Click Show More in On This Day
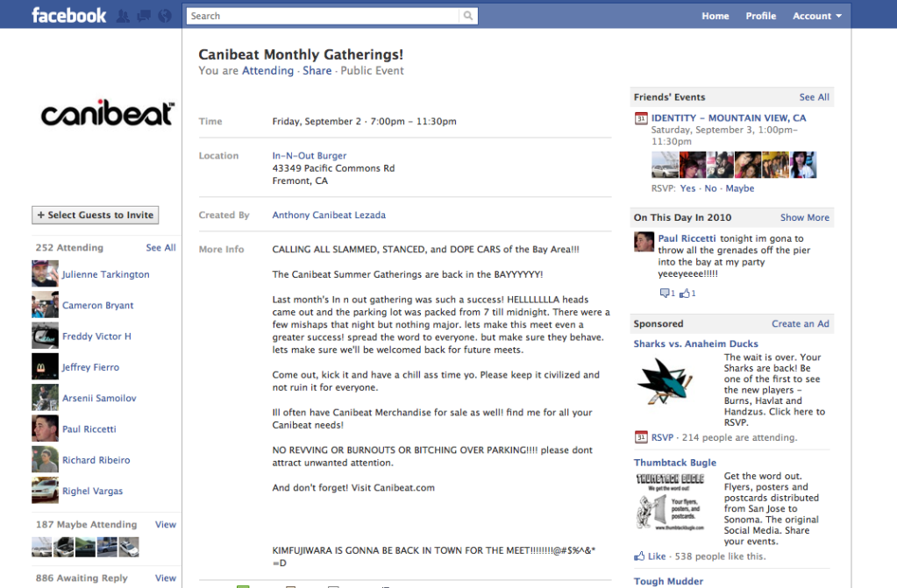The width and height of the screenshot is (897, 588). click(804, 217)
